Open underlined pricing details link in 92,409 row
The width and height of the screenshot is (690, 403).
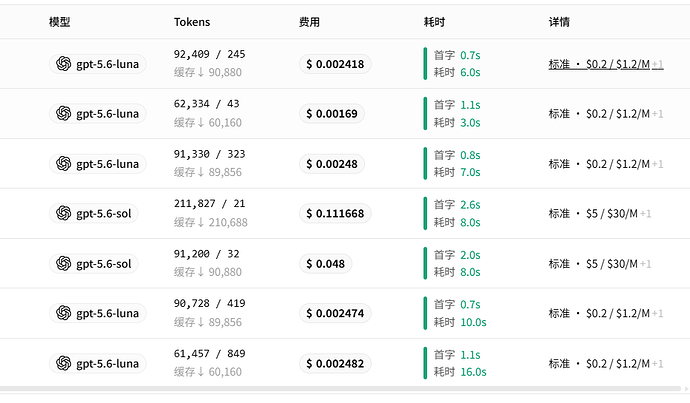[606, 64]
